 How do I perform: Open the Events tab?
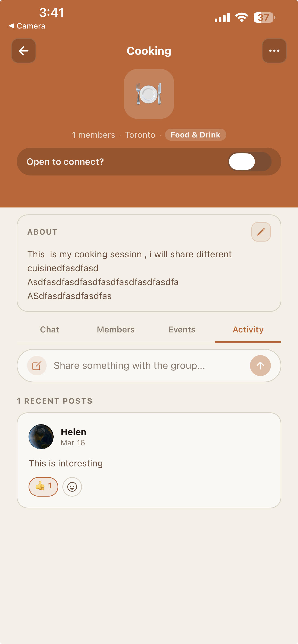coord(182,329)
